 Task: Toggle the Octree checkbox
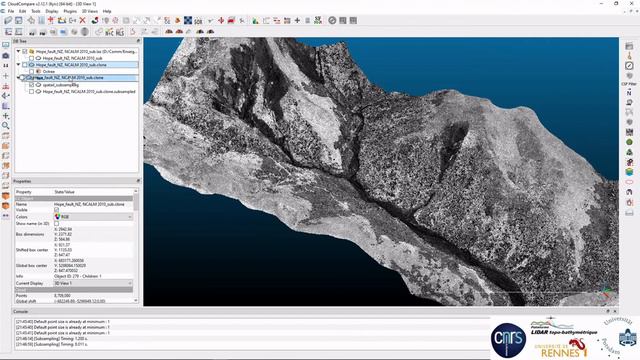pyautogui.click(x=31, y=71)
